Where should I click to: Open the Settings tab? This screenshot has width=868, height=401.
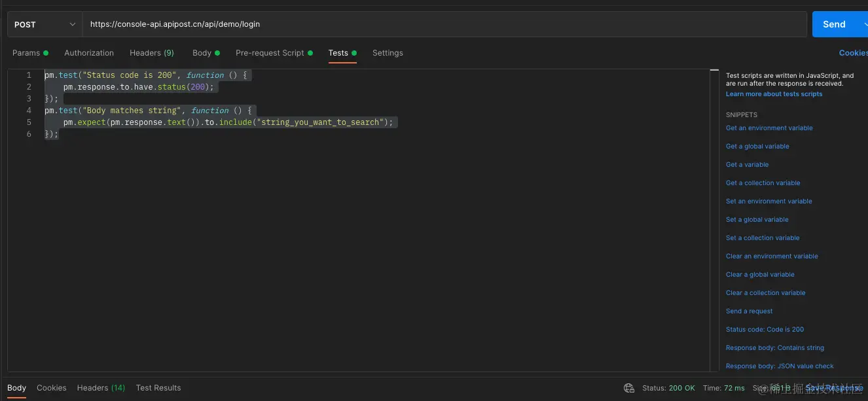tap(388, 53)
